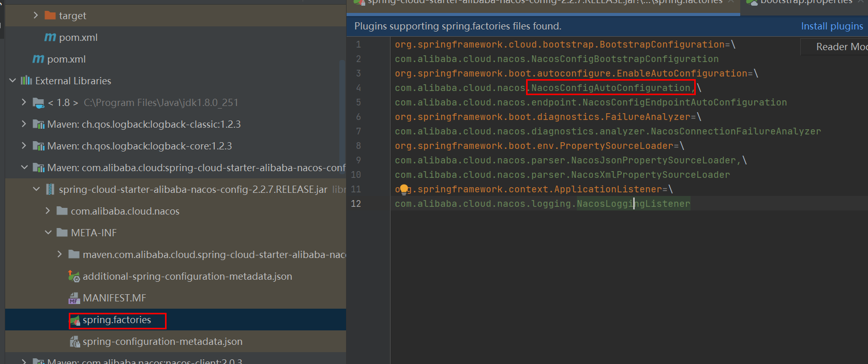Image resolution: width=868 pixels, height=364 pixels.
Task: Click the yellow intention bulb on line 11
Action: [404, 189]
